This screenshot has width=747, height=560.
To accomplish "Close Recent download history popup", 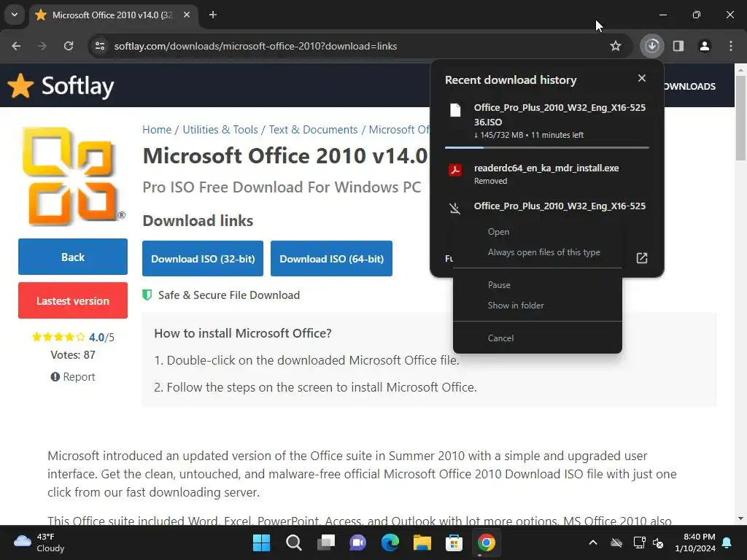I will 642,78.
